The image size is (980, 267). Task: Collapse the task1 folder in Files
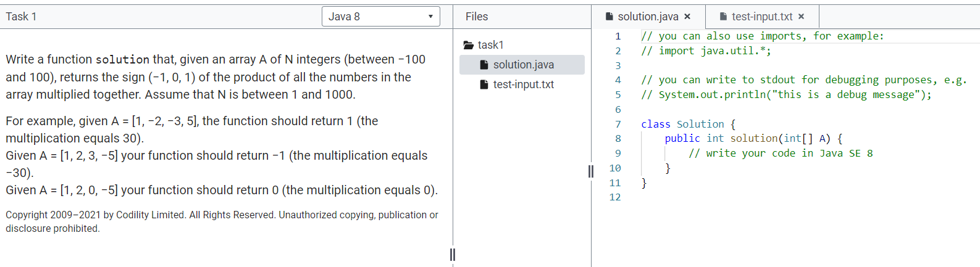click(x=484, y=45)
